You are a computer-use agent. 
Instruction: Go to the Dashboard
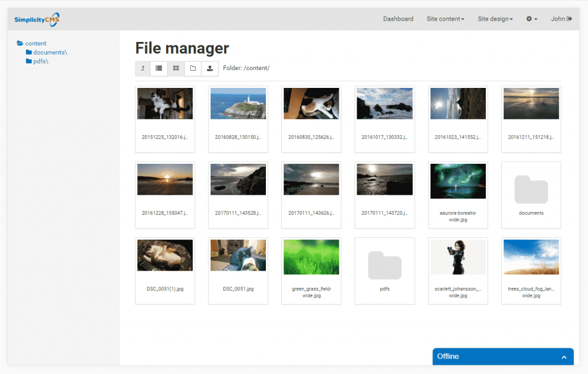point(398,18)
